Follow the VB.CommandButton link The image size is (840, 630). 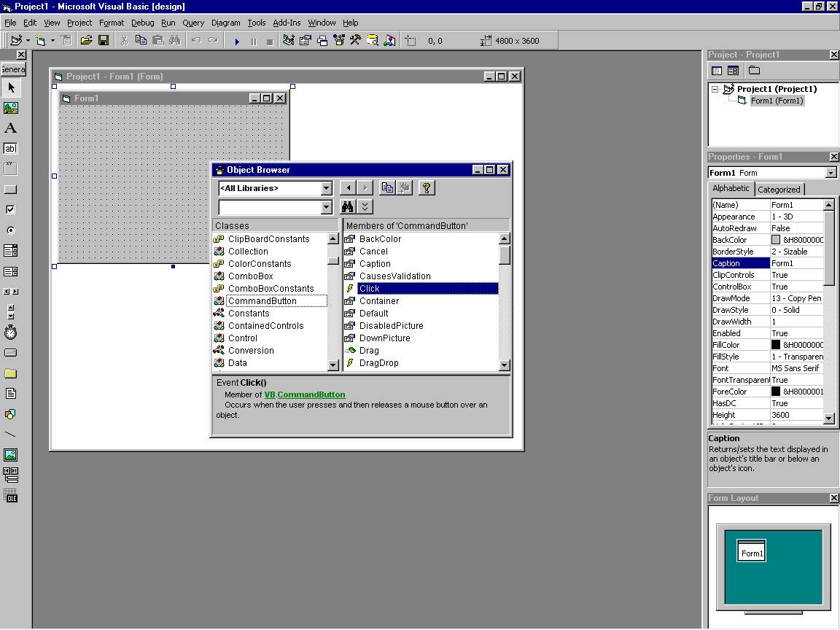305,394
